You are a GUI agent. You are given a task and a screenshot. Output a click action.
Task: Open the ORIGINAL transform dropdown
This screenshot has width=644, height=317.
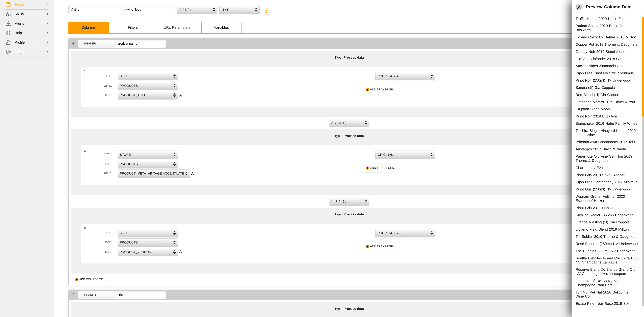[405, 155]
